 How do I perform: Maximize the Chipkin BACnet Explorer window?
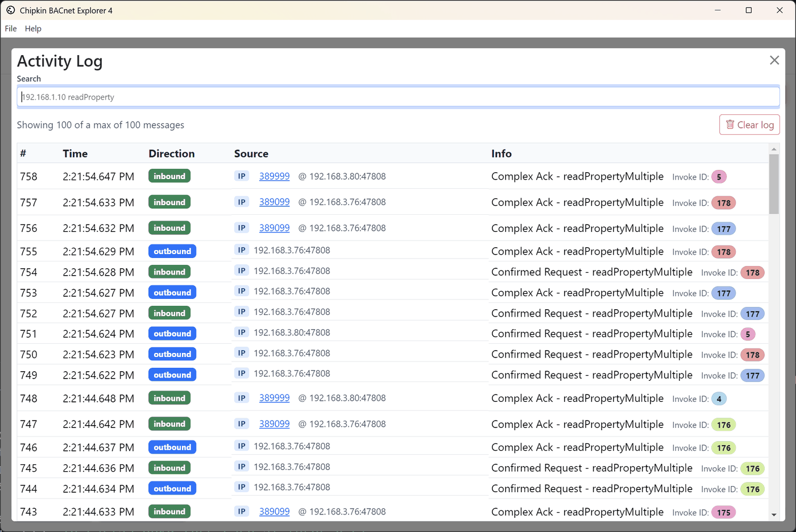(749, 10)
